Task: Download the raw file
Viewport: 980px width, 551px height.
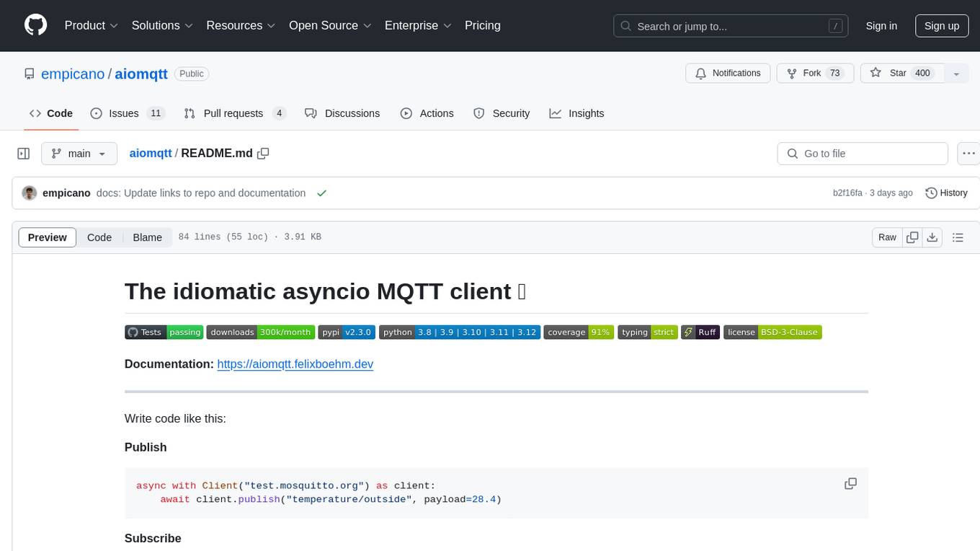Action: 932,237
